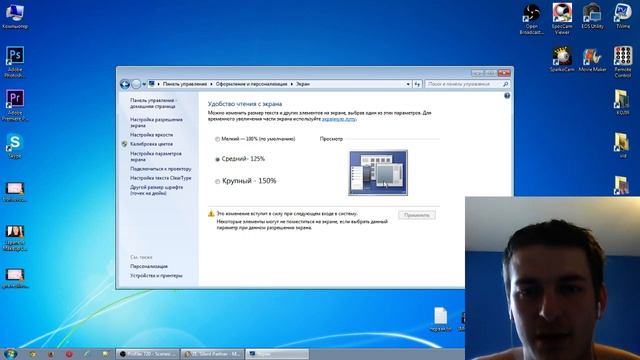Open Подключиться к проектору link
This screenshot has width=640, height=360.
tap(160, 169)
